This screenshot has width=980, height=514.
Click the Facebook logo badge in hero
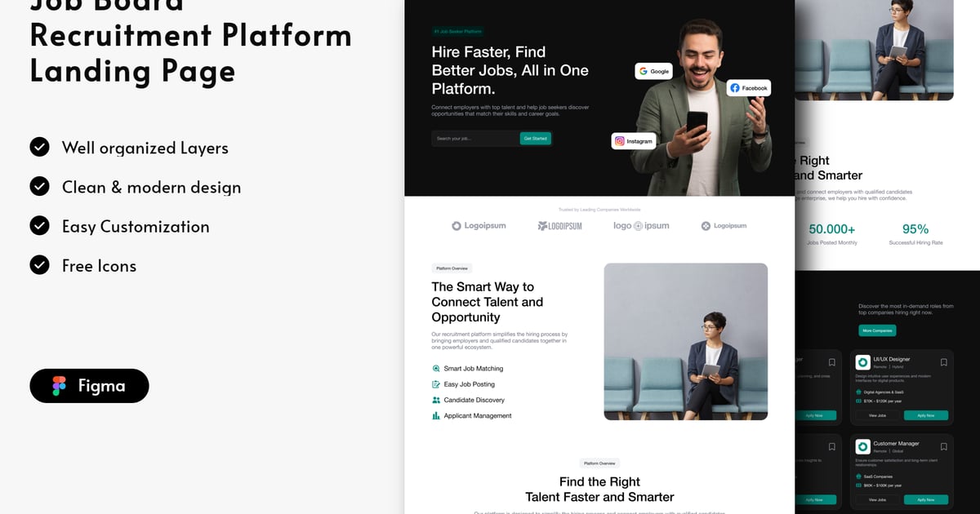749,88
